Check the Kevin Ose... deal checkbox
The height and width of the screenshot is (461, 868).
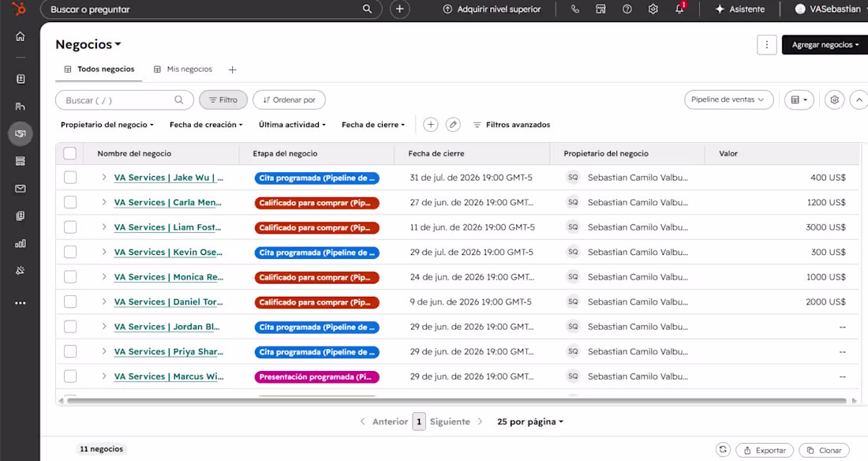[69, 252]
